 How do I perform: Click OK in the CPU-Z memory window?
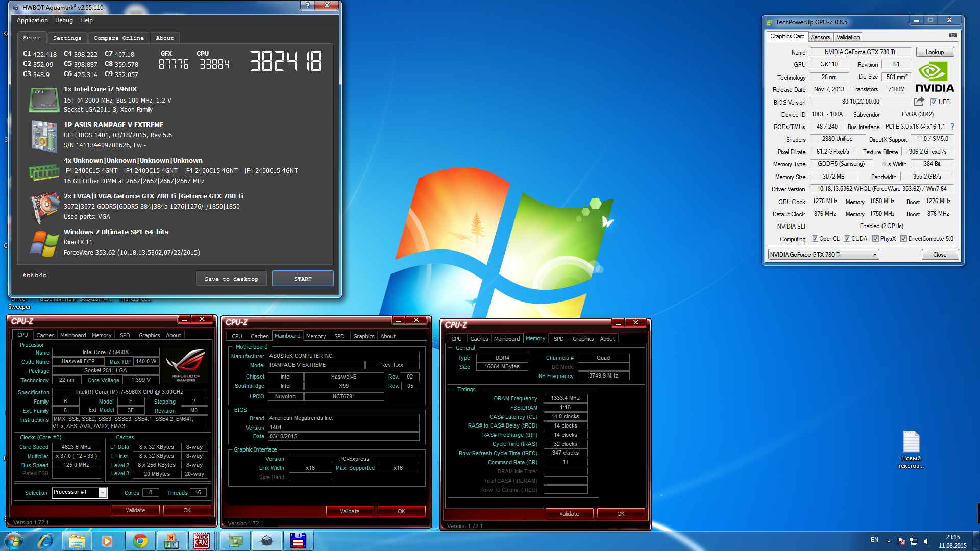621,514
